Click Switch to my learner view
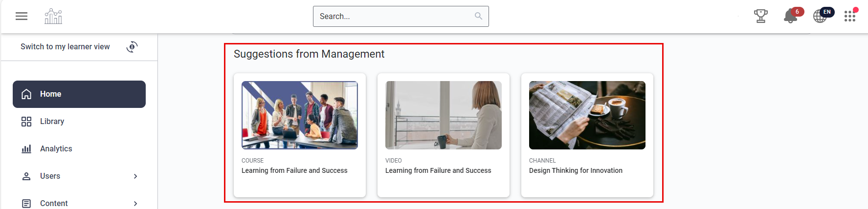The height and width of the screenshot is (209, 868). pos(65,47)
